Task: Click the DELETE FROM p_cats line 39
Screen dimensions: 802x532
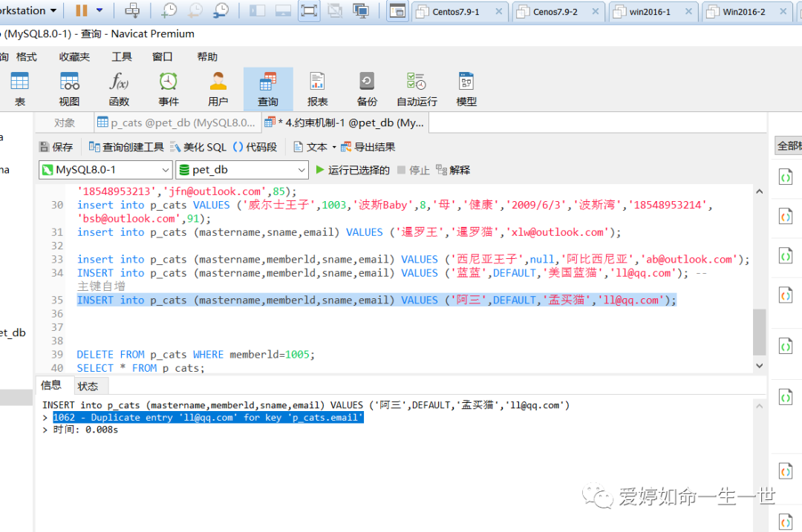Action: point(196,354)
